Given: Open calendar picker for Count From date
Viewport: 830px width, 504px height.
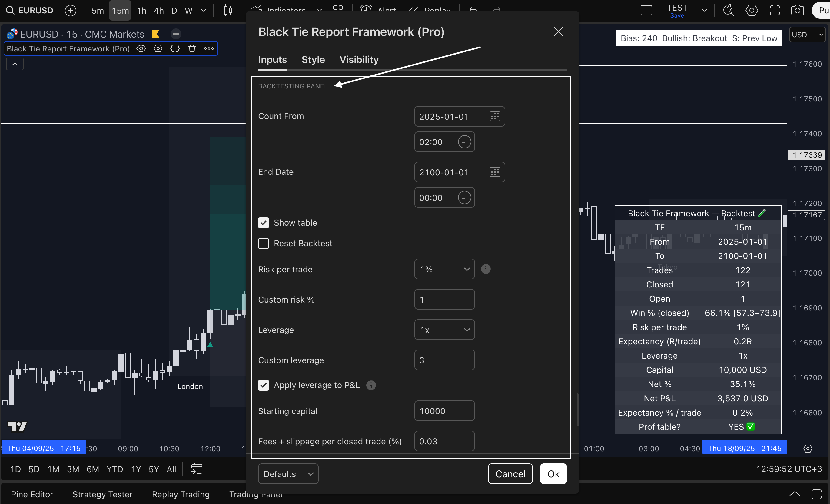Looking at the screenshot, I should tap(494, 116).
